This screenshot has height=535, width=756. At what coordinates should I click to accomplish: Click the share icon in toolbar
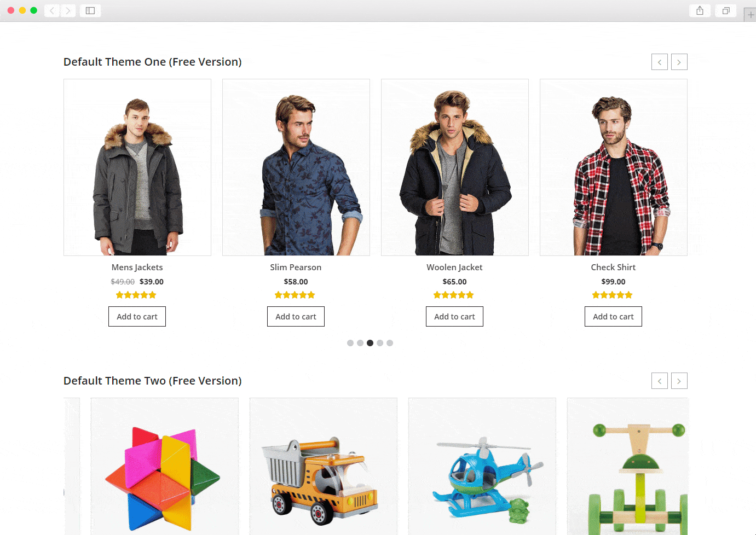pyautogui.click(x=700, y=10)
